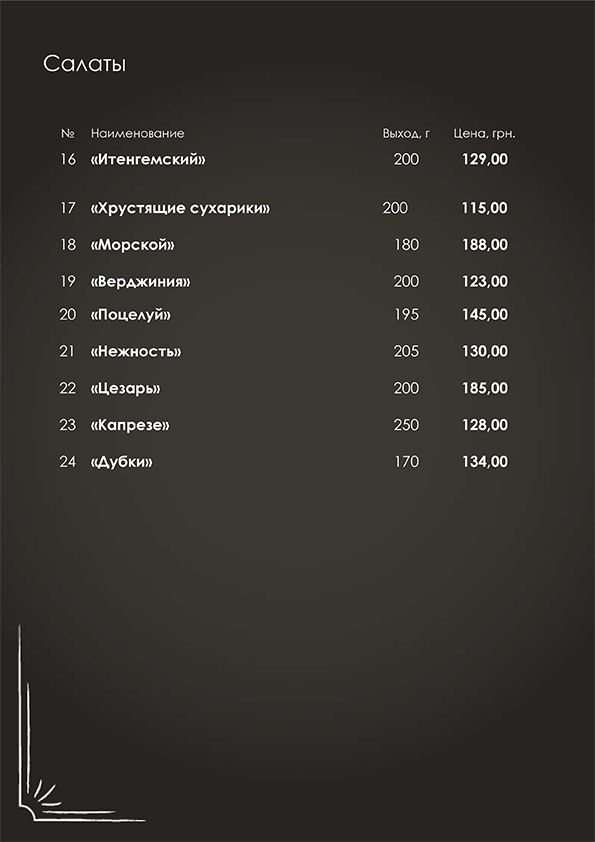The image size is (595, 842).
Task: Click item number 24 in the list
Action: [x=68, y=462]
